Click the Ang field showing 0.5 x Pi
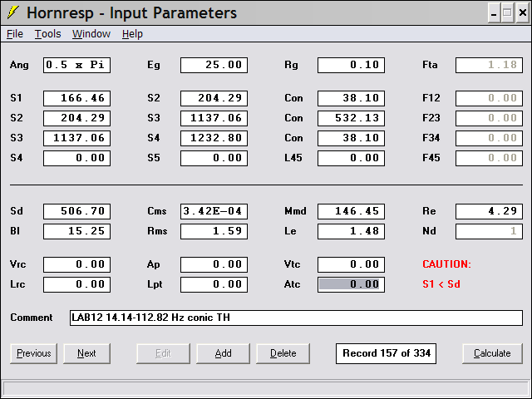 (76, 65)
